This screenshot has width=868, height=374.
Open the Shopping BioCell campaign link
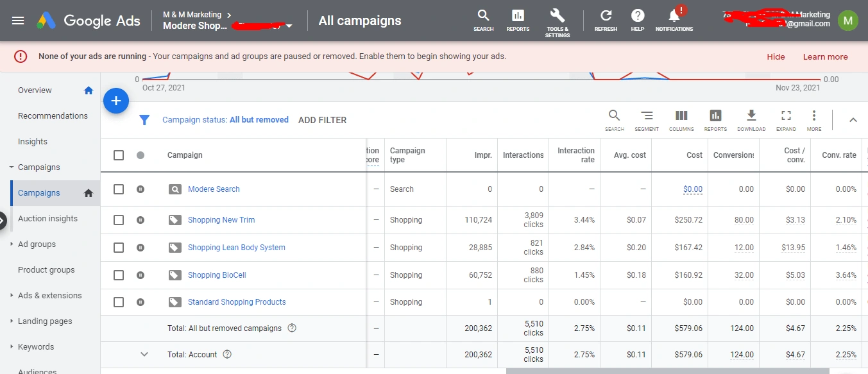coord(217,275)
